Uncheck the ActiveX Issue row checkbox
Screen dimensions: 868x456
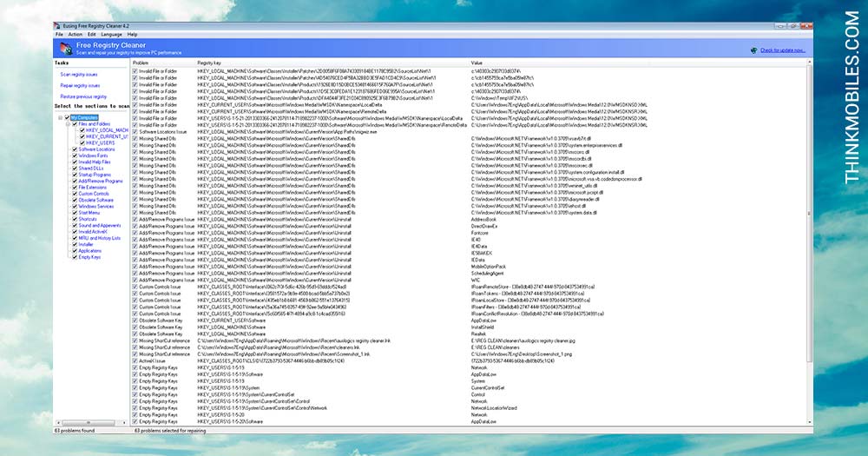(x=135, y=361)
